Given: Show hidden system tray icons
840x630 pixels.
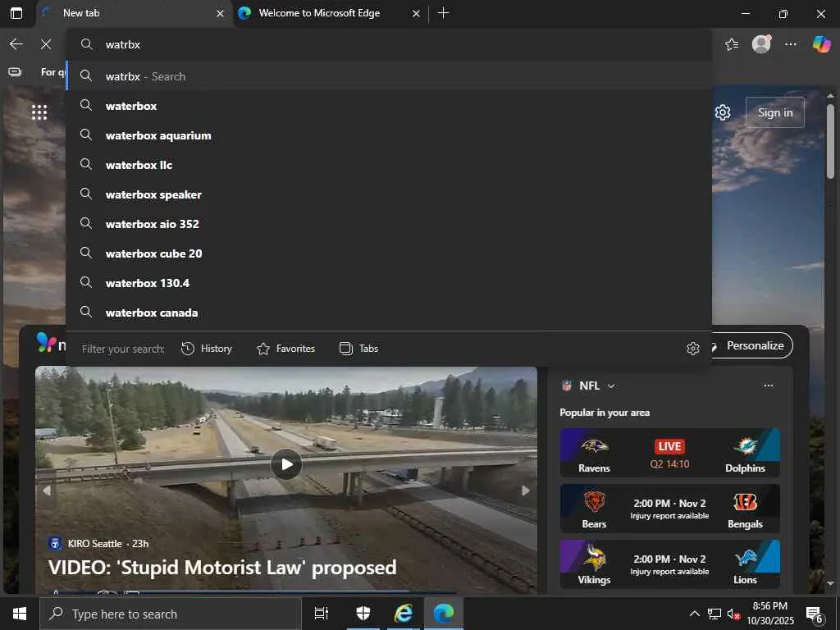Looking at the screenshot, I should pos(694,614).
